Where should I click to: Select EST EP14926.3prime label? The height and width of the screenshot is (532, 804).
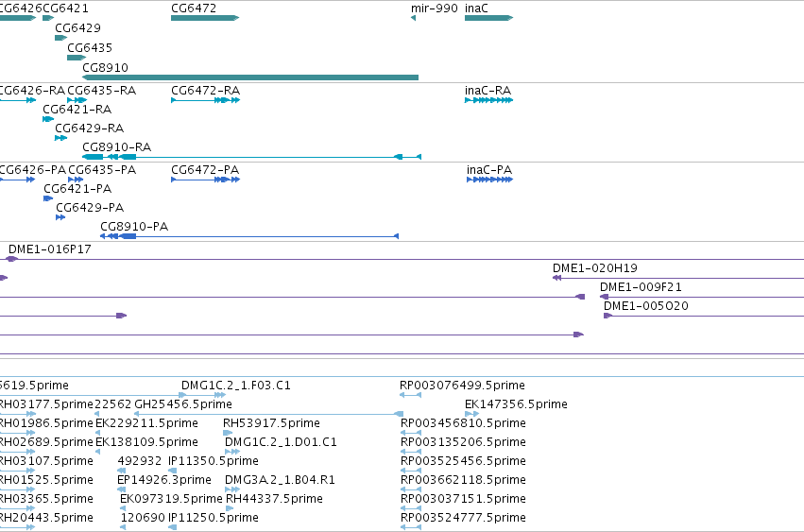pyautogui.click(x=164, y=480)
